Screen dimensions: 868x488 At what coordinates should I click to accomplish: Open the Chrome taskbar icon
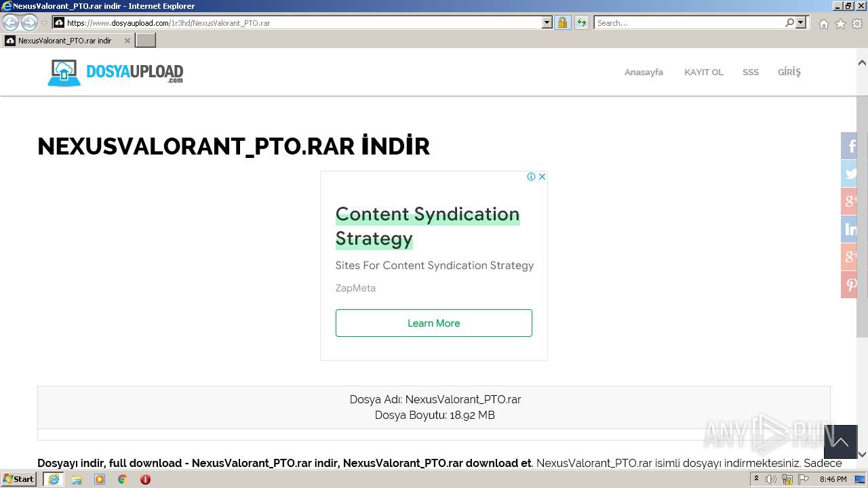tap(123, 479)
